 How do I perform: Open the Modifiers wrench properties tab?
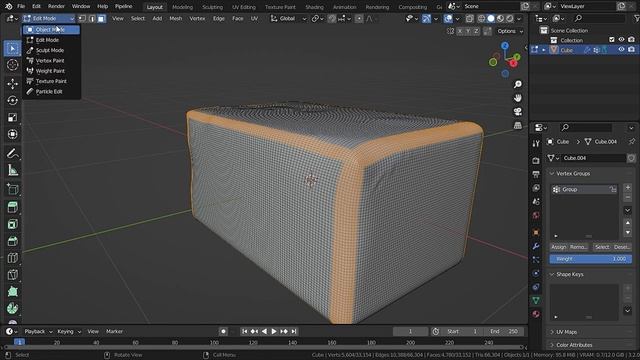[x=536, y=246]
